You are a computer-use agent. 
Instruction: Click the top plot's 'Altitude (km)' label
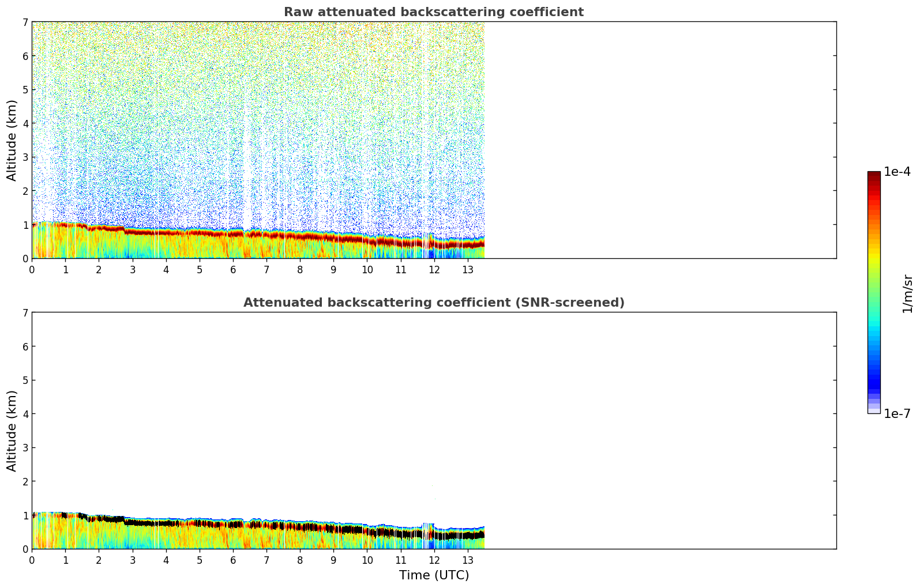12,140
